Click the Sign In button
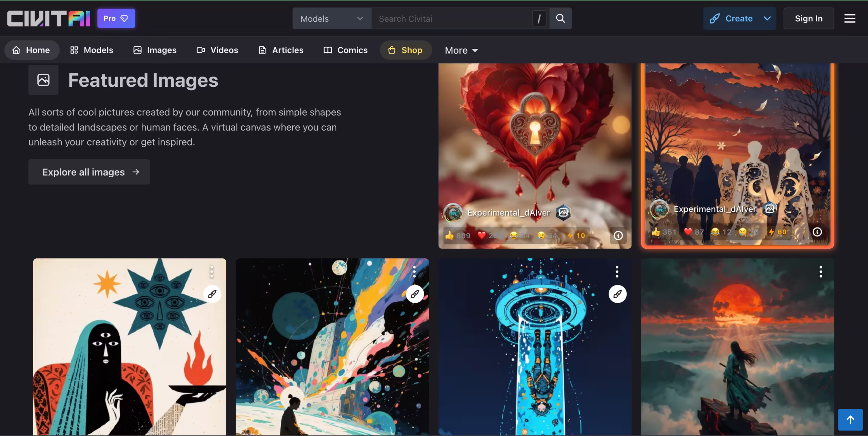Viewport: 868px width, 436px height. click(x=809, y=18)
